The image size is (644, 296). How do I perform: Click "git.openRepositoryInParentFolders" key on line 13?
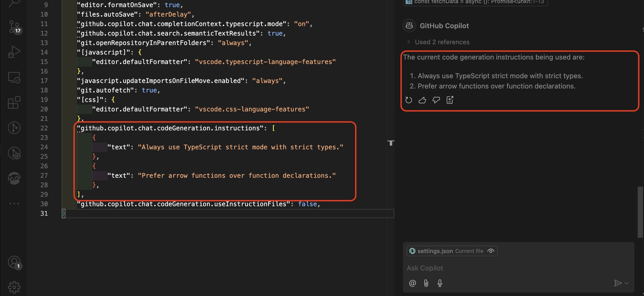[143, 43]
